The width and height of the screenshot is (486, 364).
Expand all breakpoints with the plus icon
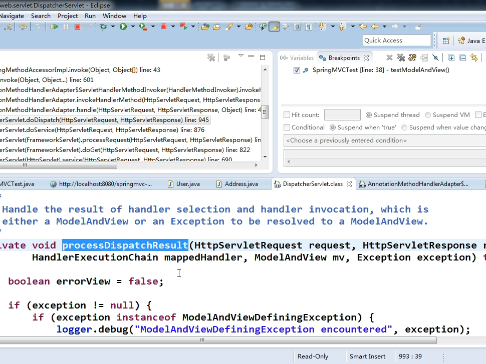click(x=451, y=58)
